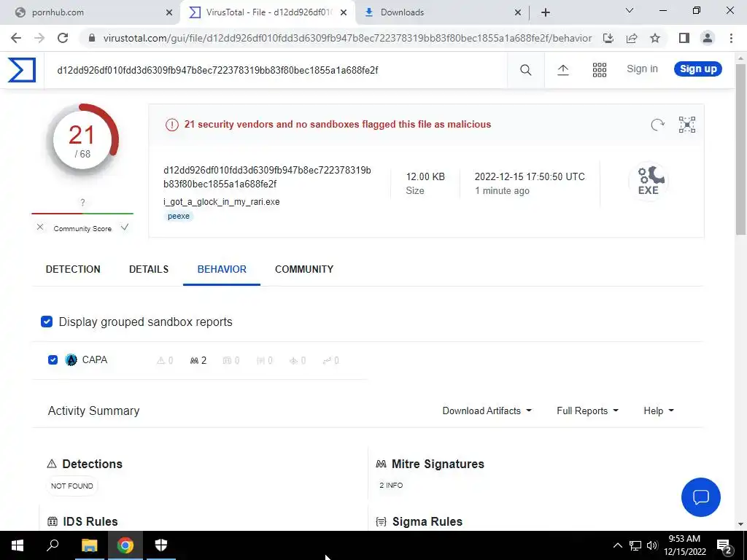Open Chrome profile avatar
Image resolution: width=747 pixels, height=560 pixels.
point(708,38)
